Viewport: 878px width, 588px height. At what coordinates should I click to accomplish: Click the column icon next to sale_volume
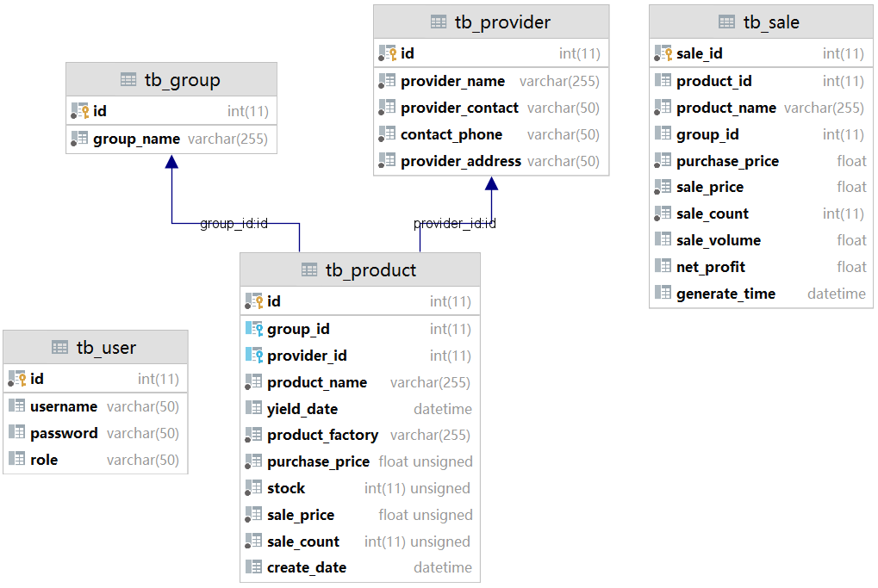(663, 240)
